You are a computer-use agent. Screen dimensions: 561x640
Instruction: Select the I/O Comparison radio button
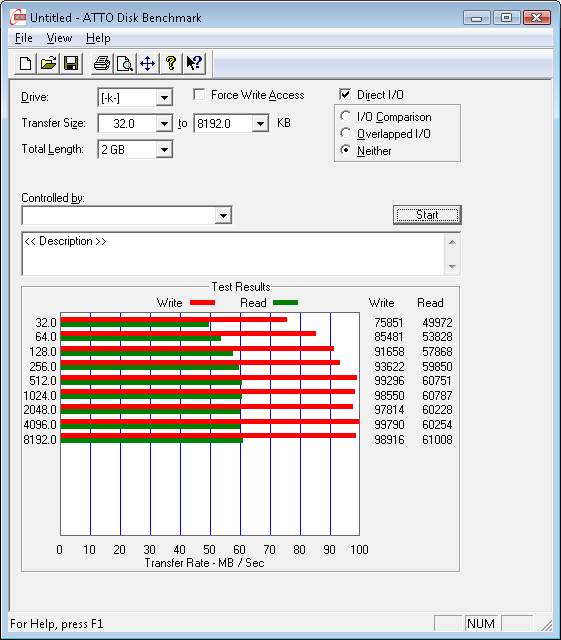click(345, 116)
